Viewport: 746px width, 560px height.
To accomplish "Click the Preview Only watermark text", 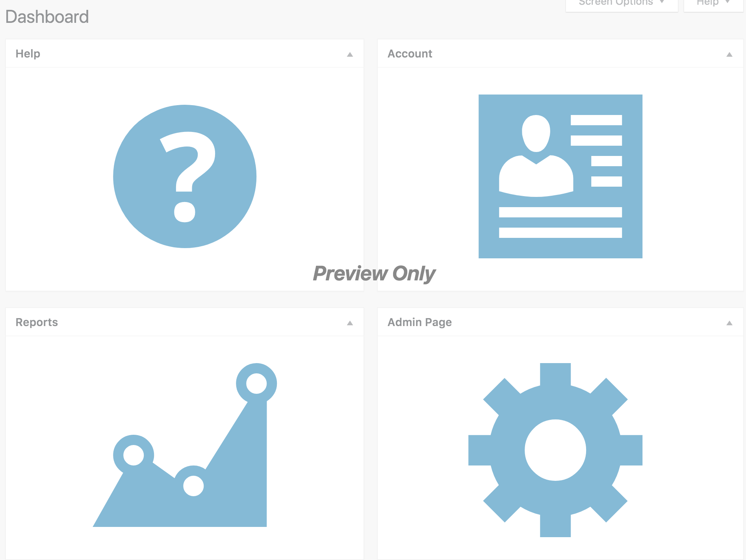I will (x=374, y=274).
